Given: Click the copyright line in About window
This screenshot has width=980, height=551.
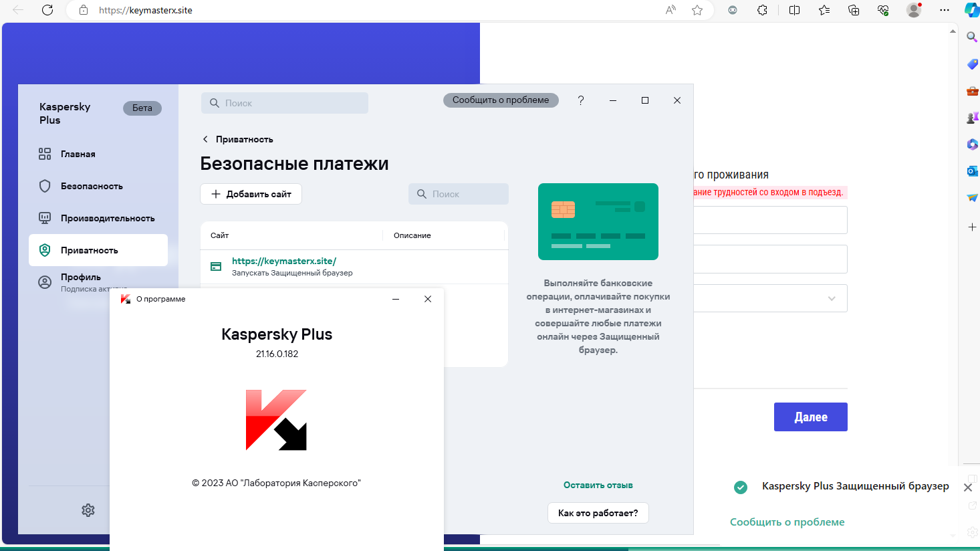Looking at the screenshot, I should point(276,483).
